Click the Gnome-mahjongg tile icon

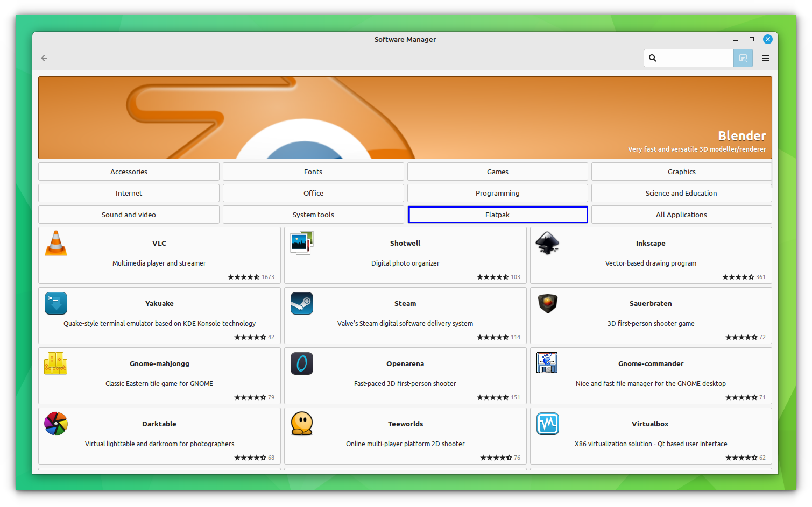click(x=56, y=363)
